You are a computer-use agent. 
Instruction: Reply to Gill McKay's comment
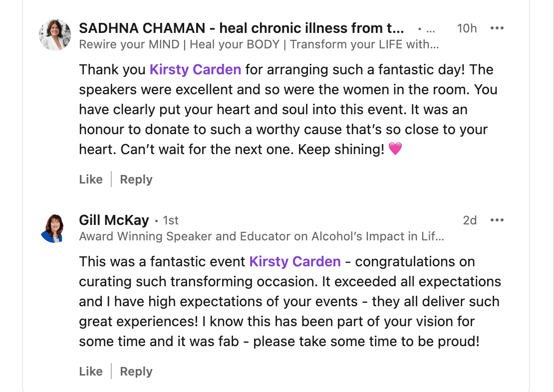tap(136, 372)
